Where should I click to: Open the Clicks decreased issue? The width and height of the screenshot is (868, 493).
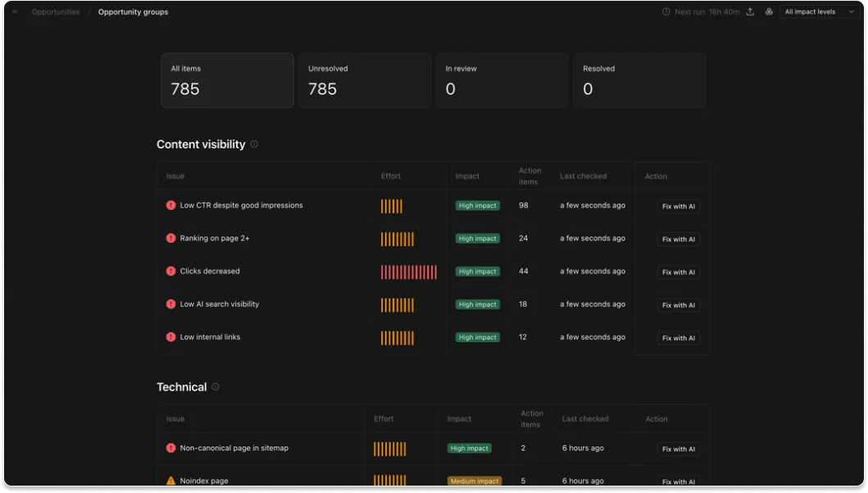(210, 271)
